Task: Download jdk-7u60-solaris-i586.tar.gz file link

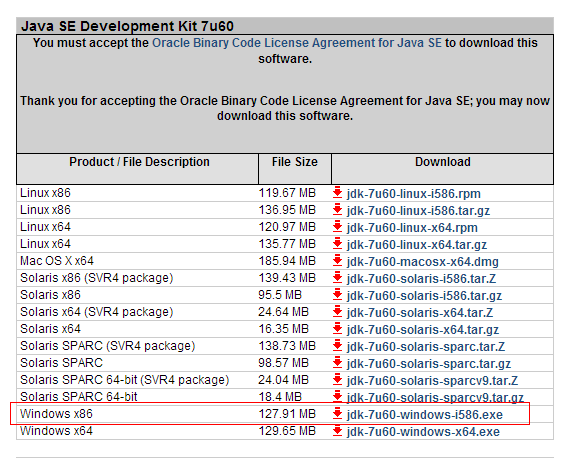Action: (x=424, y=296)
